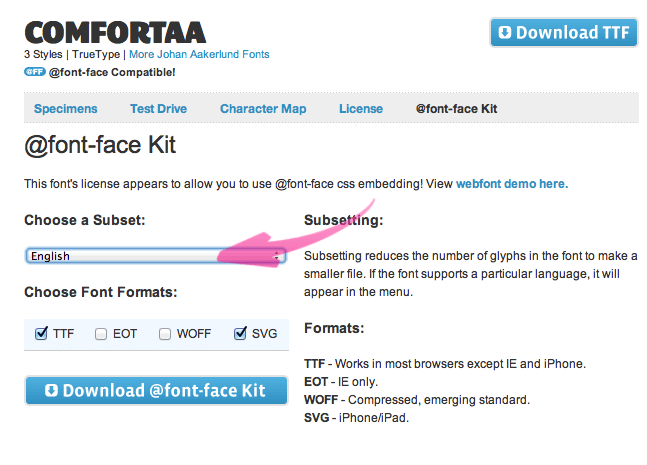647x465 pixels.
Task: Select the @font-face Kit tab
Action: [x=456, y=109]
